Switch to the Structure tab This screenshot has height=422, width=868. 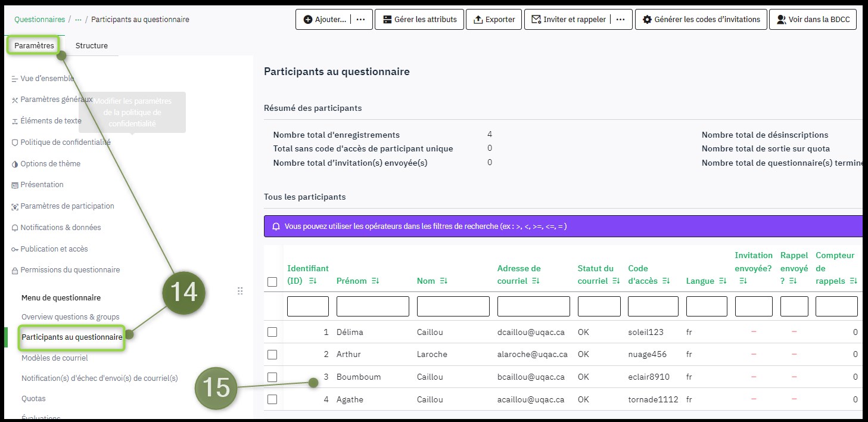pos(92,46)
